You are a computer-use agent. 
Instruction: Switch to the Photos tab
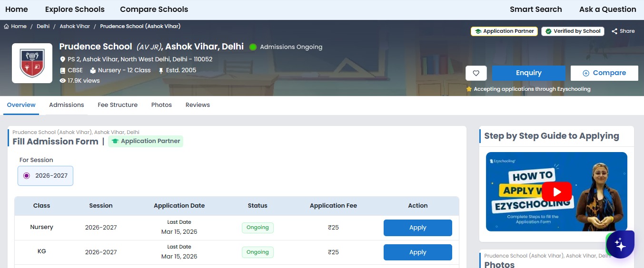pyautogui.click(x=161, y=105)
